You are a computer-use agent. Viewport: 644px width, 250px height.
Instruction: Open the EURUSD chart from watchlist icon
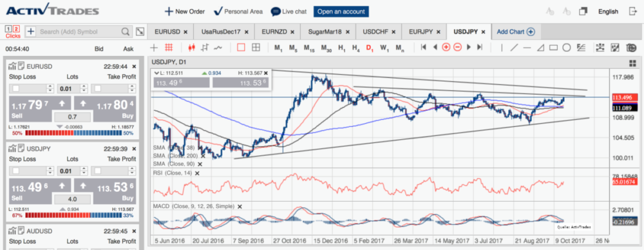click(x=12, y=66)
